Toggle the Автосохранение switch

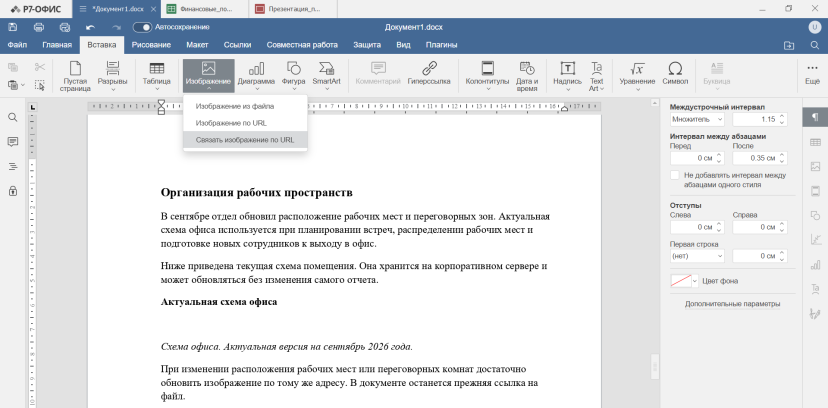tap(142, 27)
